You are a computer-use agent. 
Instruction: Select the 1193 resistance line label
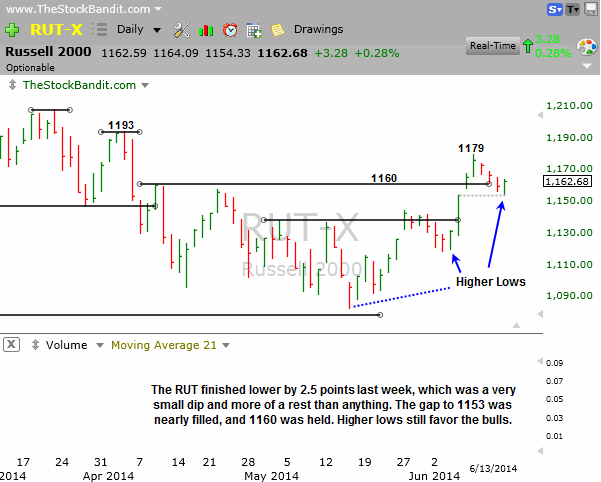(x=121, y=125)
